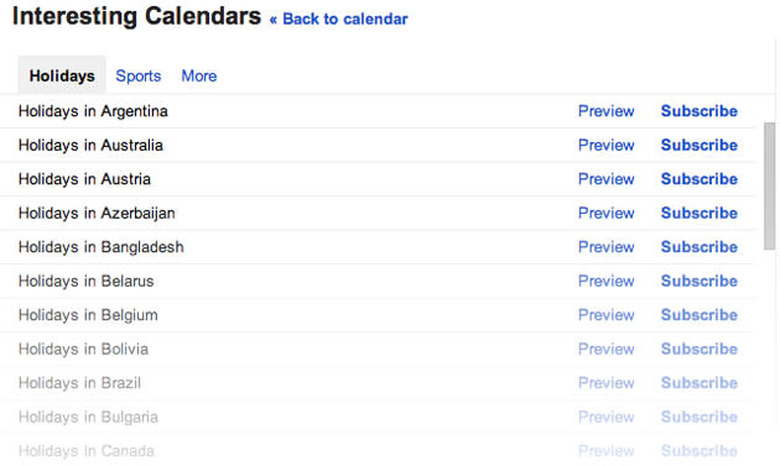The image size is (780, 466).
Task: Subscribe to Holidays in Austria
Action: (699, 179)
